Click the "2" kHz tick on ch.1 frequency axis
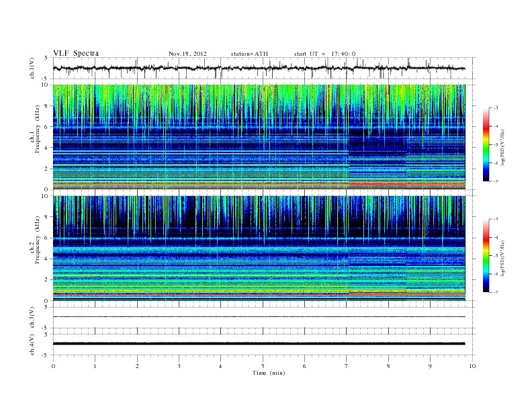The height and width of the screenshot is (411, 532). (47, 169)
